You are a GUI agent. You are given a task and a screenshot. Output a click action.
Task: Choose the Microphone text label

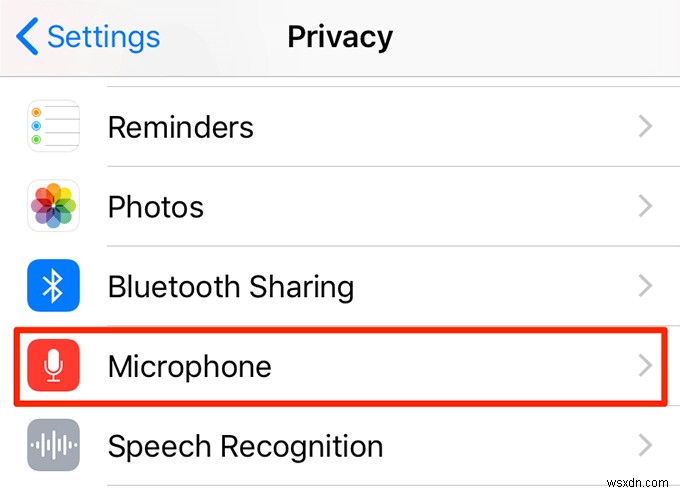[x=189, y=366]
